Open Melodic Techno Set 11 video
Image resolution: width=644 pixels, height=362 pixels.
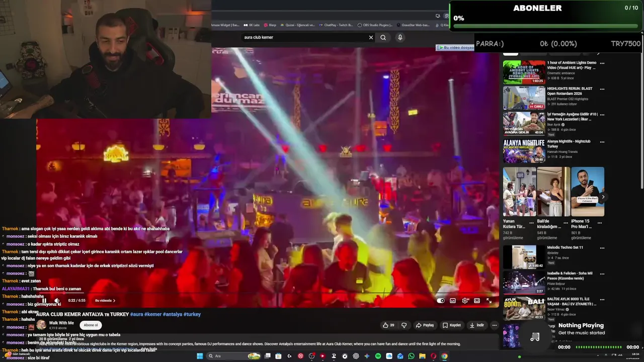coord(524,257)
